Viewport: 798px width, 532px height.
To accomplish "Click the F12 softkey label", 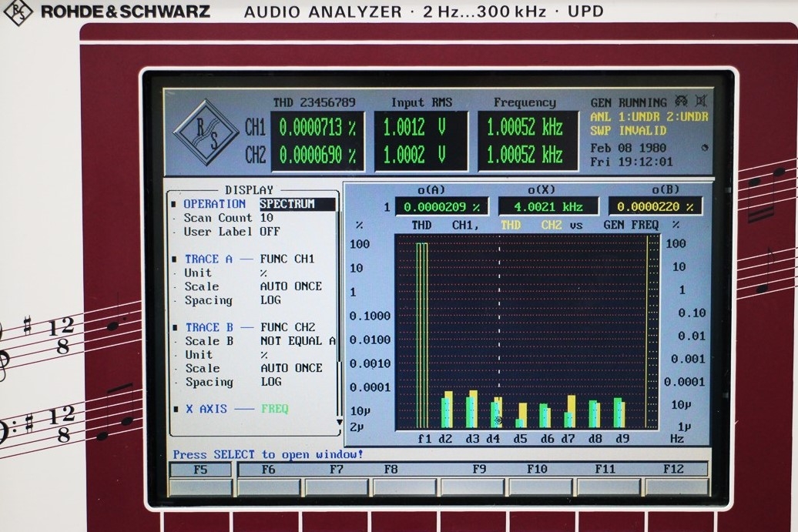I will [x=673, y=470].
